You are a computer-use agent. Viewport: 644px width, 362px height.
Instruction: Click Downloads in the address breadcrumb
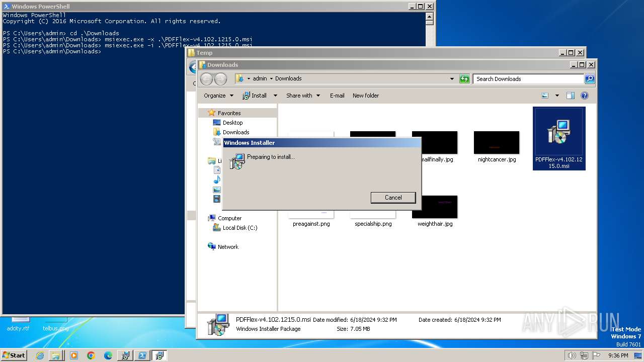click(x=288, y=78)
